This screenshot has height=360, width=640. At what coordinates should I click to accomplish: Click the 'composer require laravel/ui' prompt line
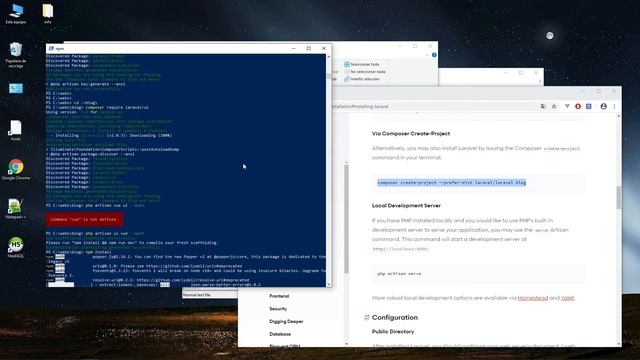click(97, 107)
